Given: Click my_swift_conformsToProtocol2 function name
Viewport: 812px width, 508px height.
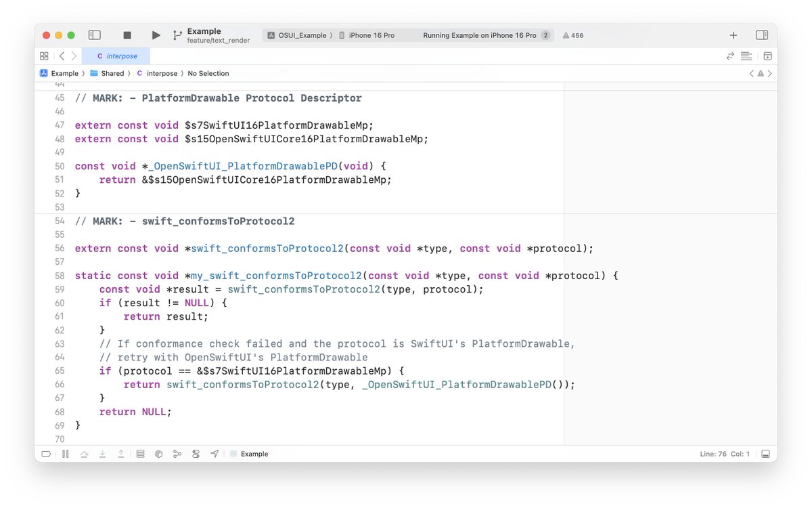Looking at the screenshot, I should point(276,276).
